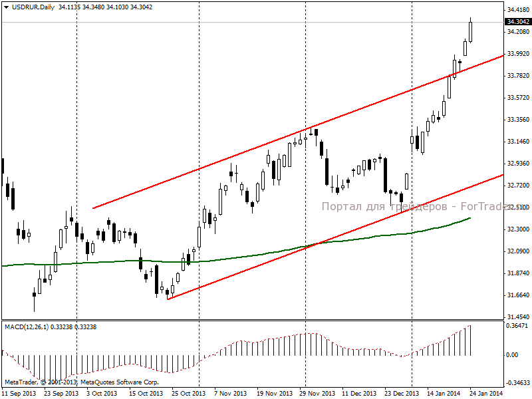Screen dimensions: 532x399
Task: Open the USDRUR chart dropdown triangle
Action: click(6, 7)
